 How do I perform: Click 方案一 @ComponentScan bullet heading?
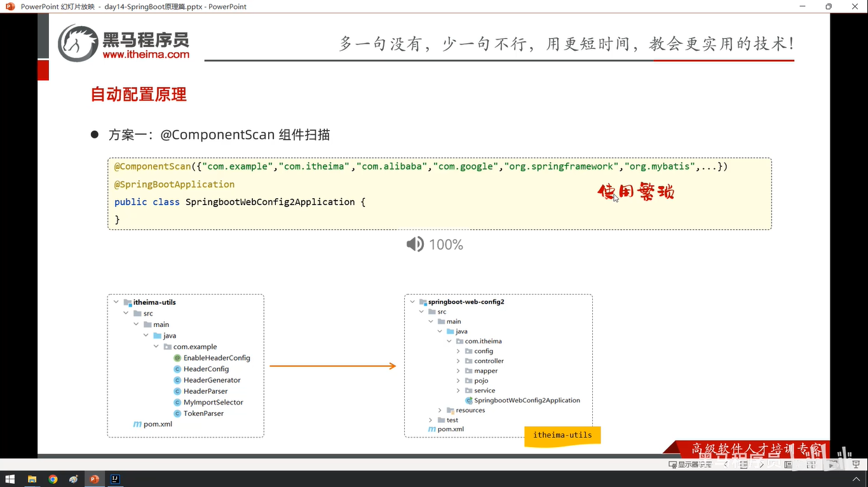click(x=219, y=135)
